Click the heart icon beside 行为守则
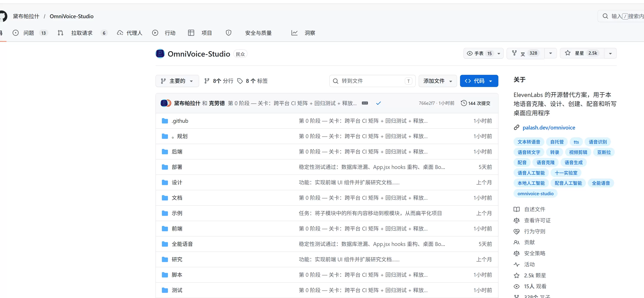This screenshot has height=298, width=644. tap(517, 231)
